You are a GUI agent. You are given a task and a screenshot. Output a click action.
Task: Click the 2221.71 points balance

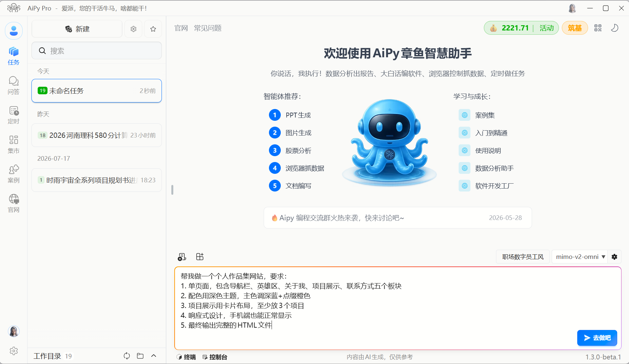pyautogui.click(x=515, y=28)
